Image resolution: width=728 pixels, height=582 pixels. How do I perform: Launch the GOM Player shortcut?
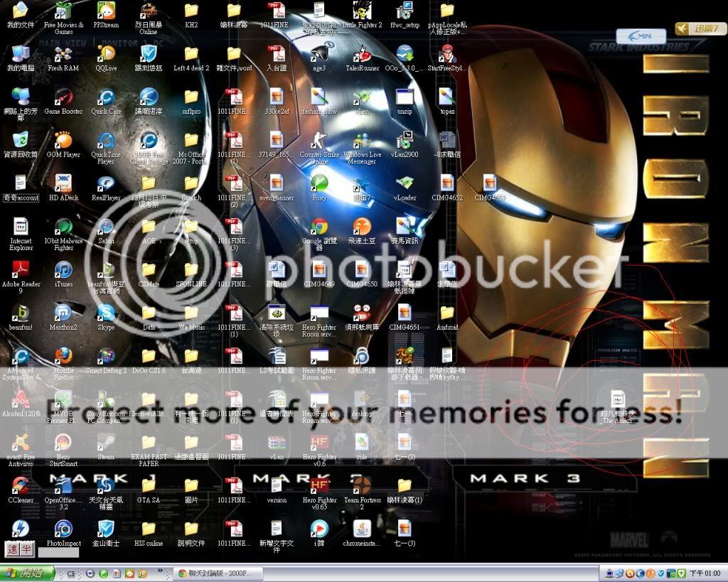(x=63, y=140)
